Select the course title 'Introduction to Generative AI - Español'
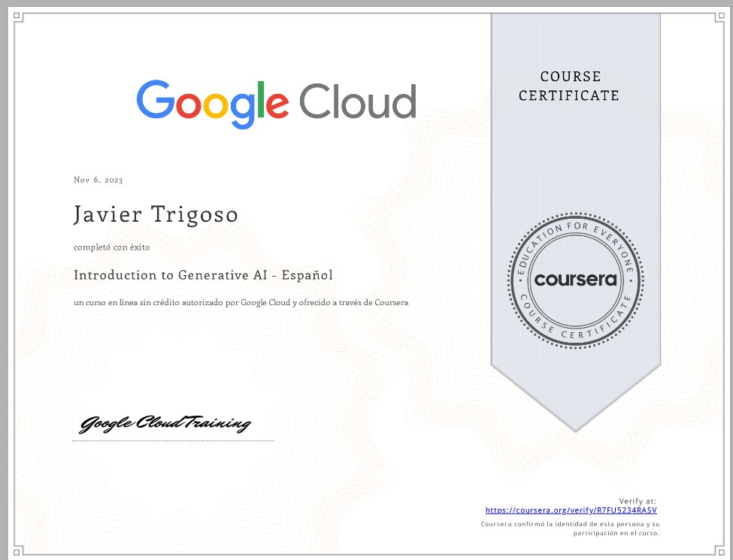Screen dimensions: 733x560 coord(203,275)
